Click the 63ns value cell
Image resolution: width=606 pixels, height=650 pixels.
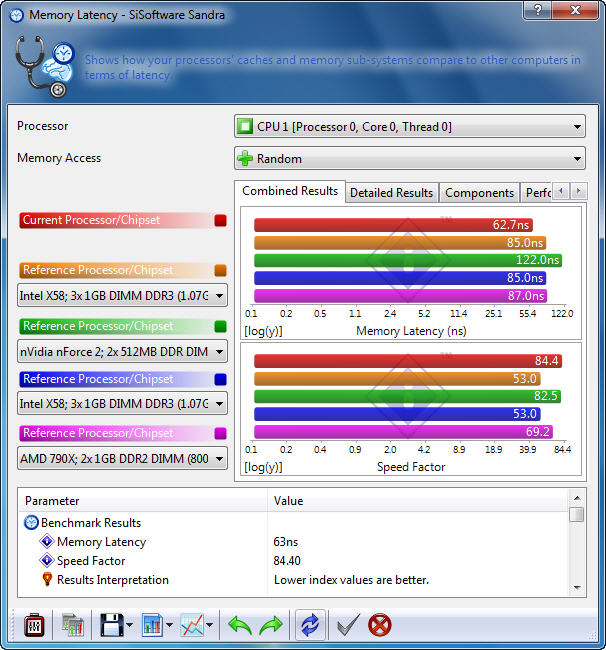(x=286, y=541)
